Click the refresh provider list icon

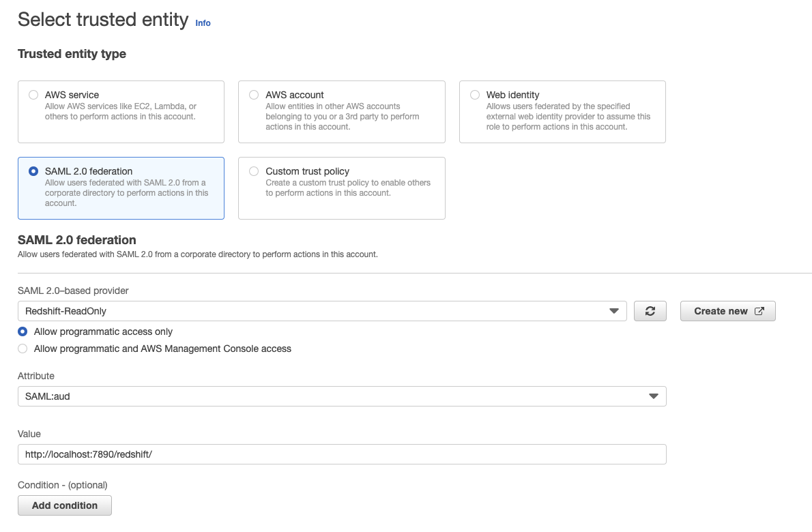pyautogui.click(x=650, y=311)
